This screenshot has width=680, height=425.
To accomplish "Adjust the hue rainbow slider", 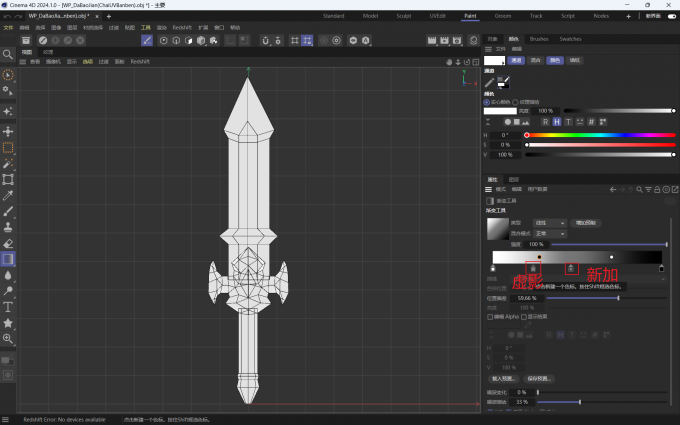I will (x=601, y=135).
